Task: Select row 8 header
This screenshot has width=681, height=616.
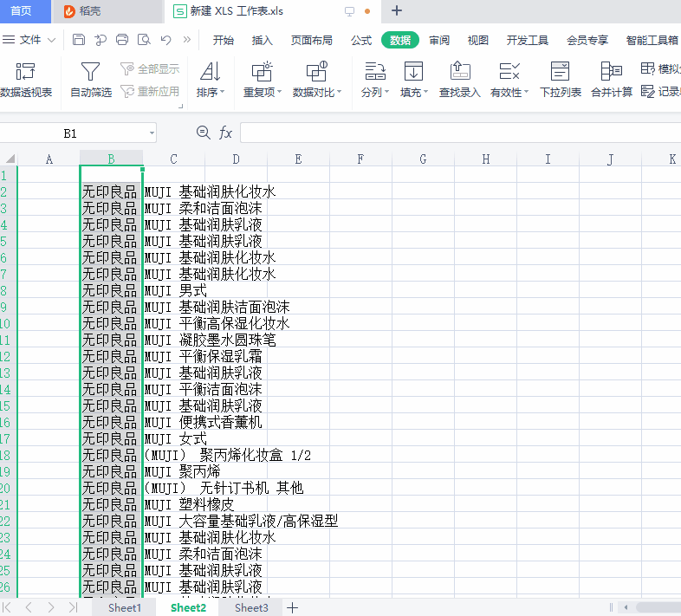Action: (8, 290)
